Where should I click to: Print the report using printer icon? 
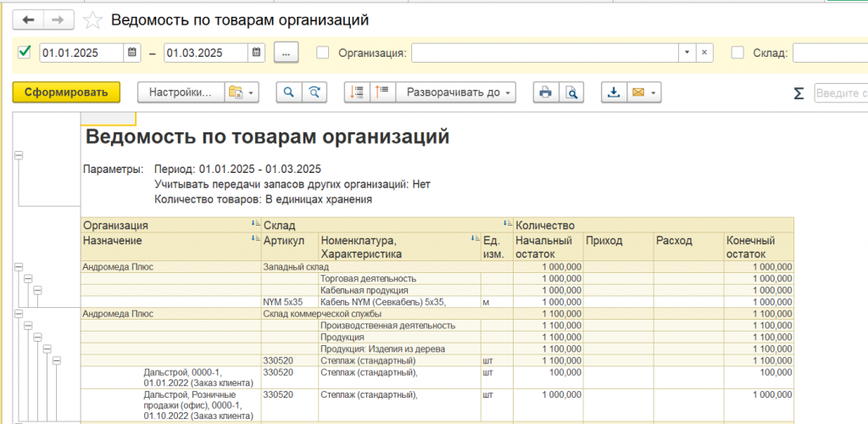tap(546, 92)
